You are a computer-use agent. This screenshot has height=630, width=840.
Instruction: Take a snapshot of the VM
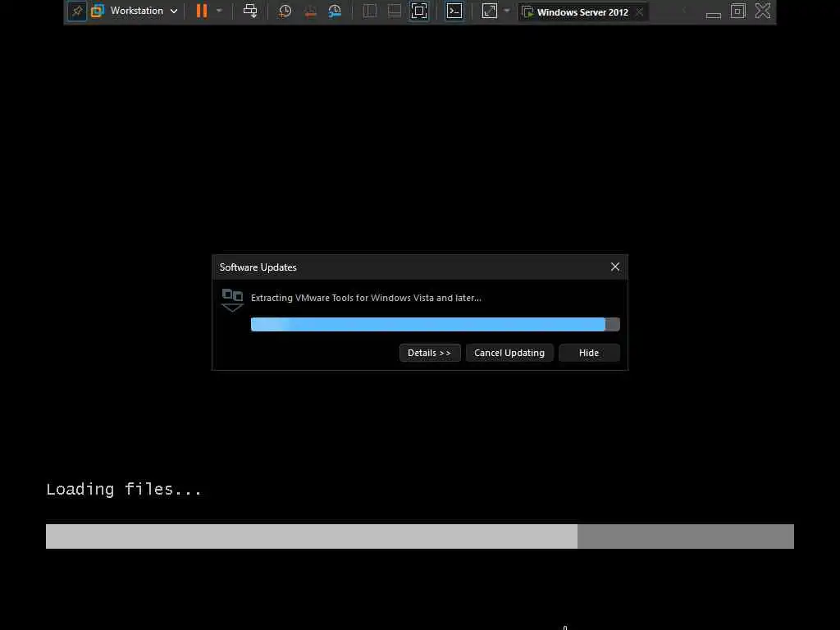[285, 11]
